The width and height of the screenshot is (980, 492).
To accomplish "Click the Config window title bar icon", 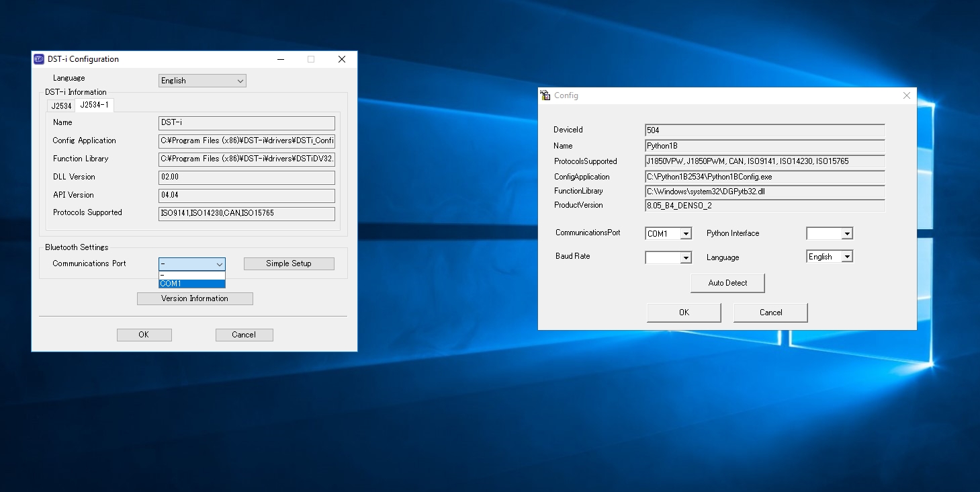I will 545,95.
